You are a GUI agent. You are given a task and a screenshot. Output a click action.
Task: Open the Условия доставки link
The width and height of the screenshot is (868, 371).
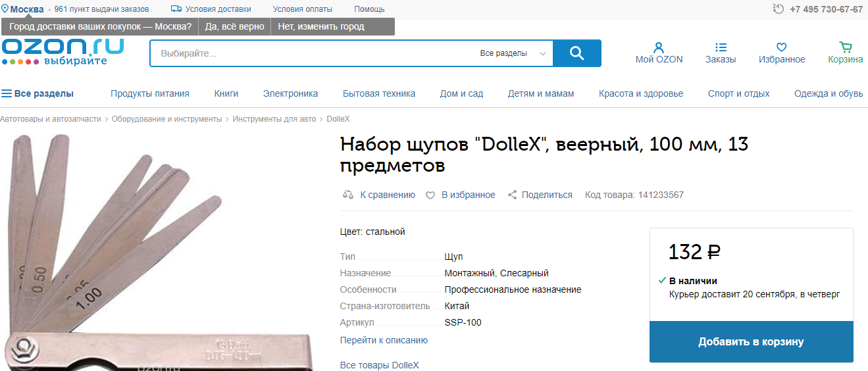click(x=218, y=9)
